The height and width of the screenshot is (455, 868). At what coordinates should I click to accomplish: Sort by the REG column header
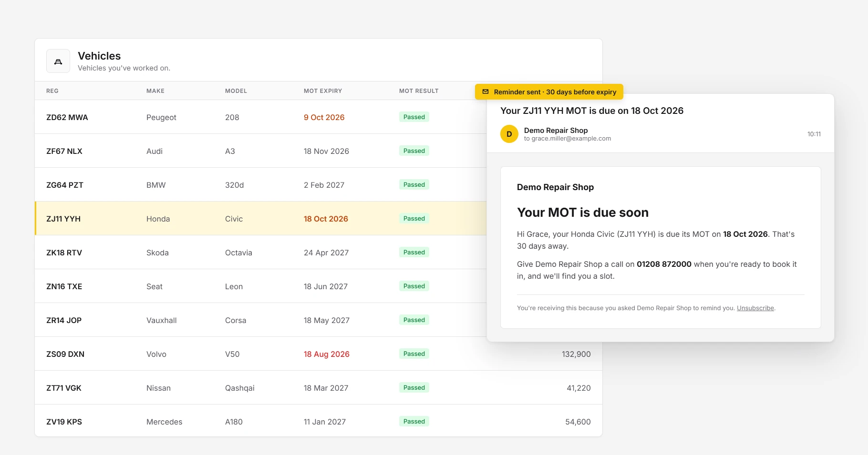(x=52, y=91)
